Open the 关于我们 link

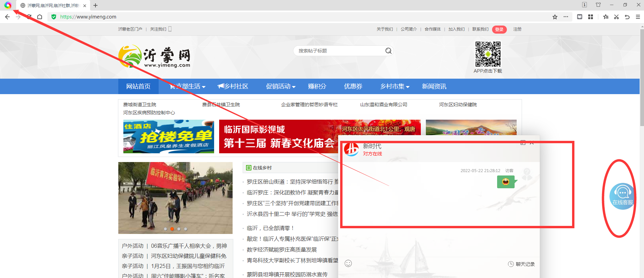[385, 29]
